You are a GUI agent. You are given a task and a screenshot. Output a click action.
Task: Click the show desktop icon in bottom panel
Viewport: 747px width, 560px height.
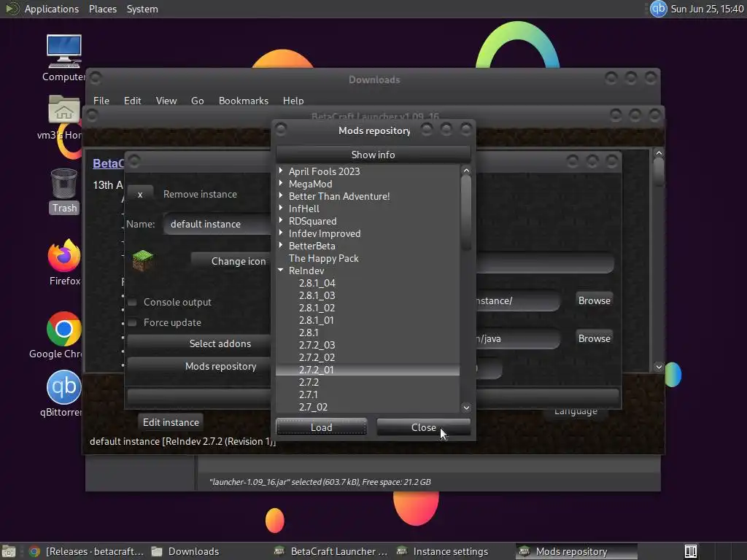click(x=9, y=551)
